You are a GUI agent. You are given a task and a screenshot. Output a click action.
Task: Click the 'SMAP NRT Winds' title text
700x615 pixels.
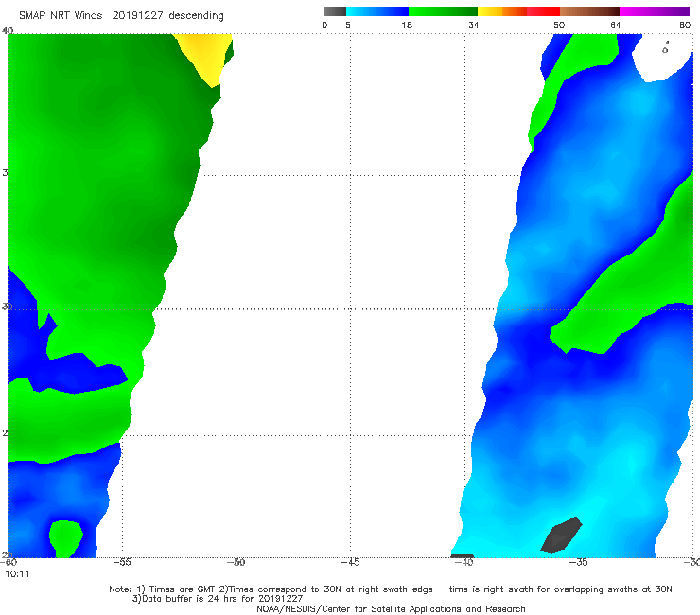click(61, 16)
